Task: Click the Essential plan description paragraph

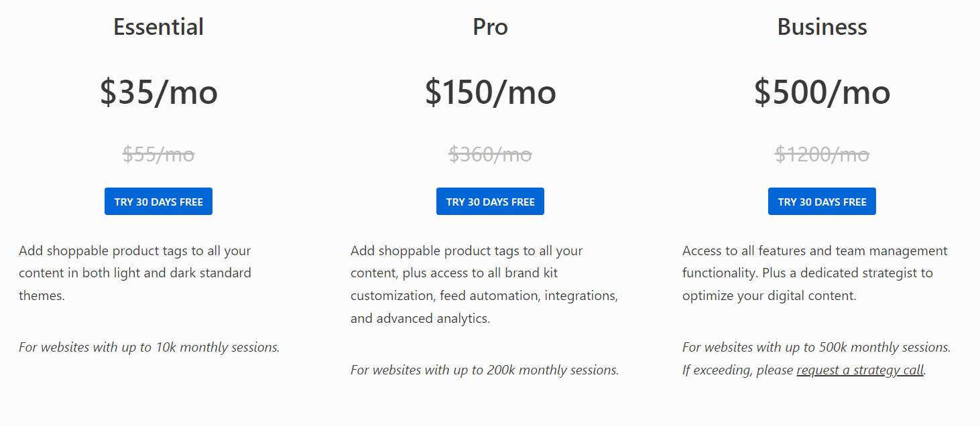Action: pos(135,273)
